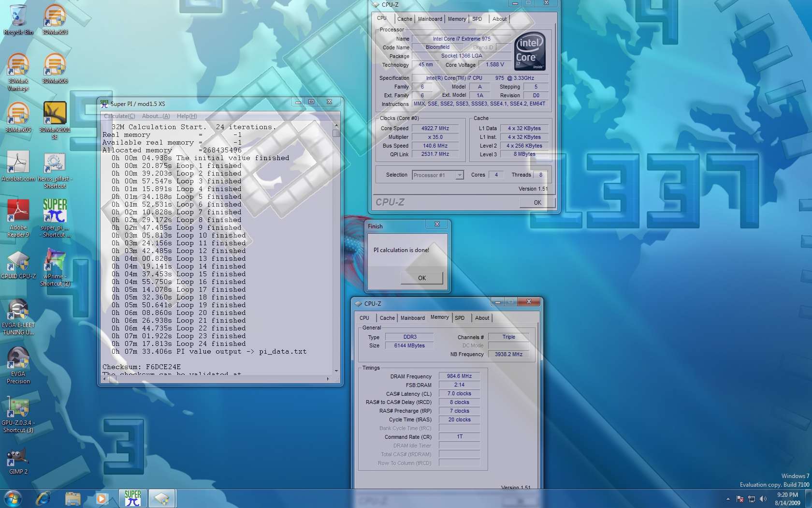Open the Acrobat.com desktop shortcut
The height and width of the screenshot is (508, 812).
click(x=18, y=166)
